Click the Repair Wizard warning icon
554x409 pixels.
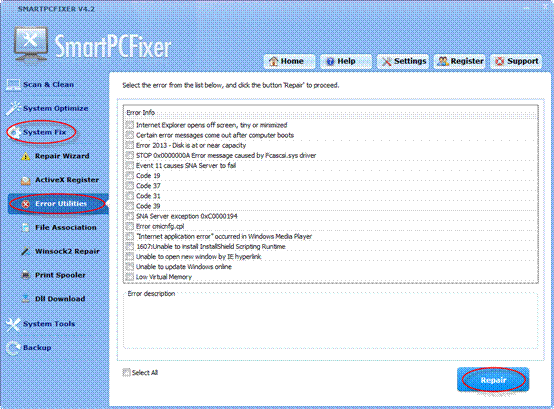point(25,156)
